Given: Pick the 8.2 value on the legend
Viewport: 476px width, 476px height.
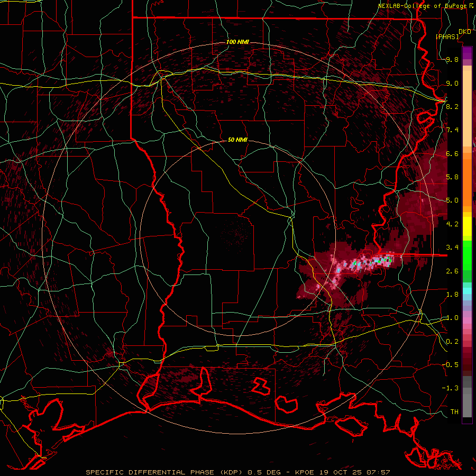Looking at the screenshot, I should pos(452,106).
